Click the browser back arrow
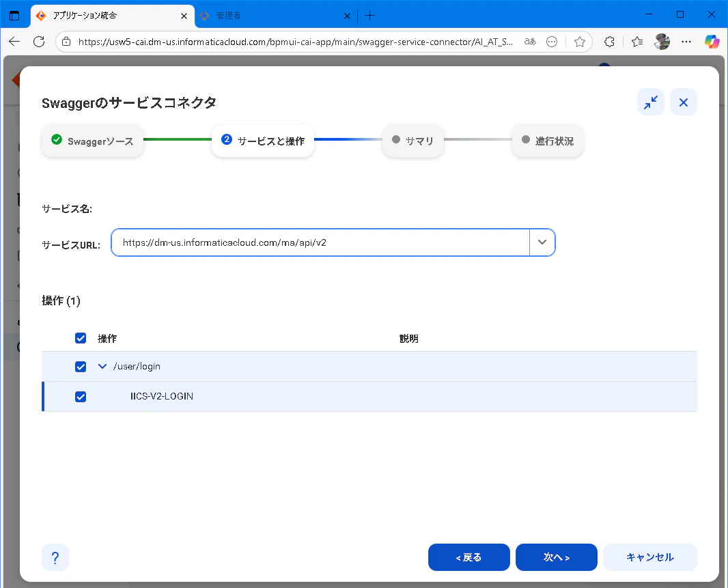This screenshot has height=588, width=728. (x=14, y=42)
